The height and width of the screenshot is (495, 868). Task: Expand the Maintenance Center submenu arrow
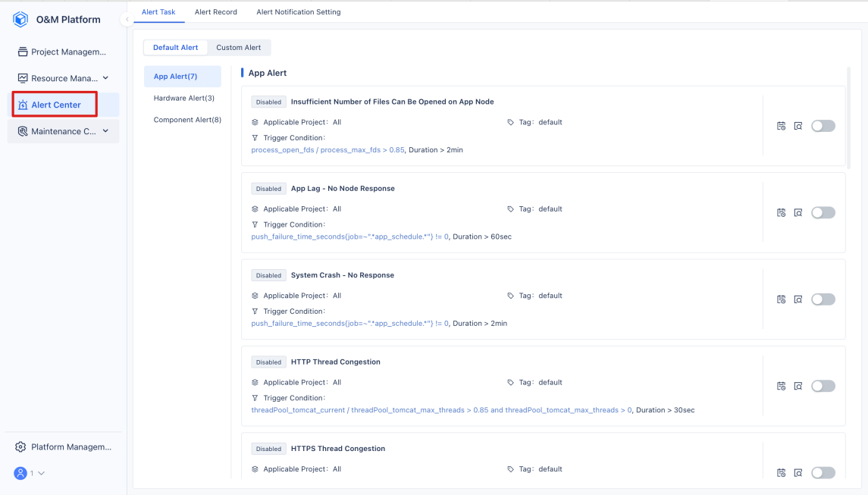105,131
